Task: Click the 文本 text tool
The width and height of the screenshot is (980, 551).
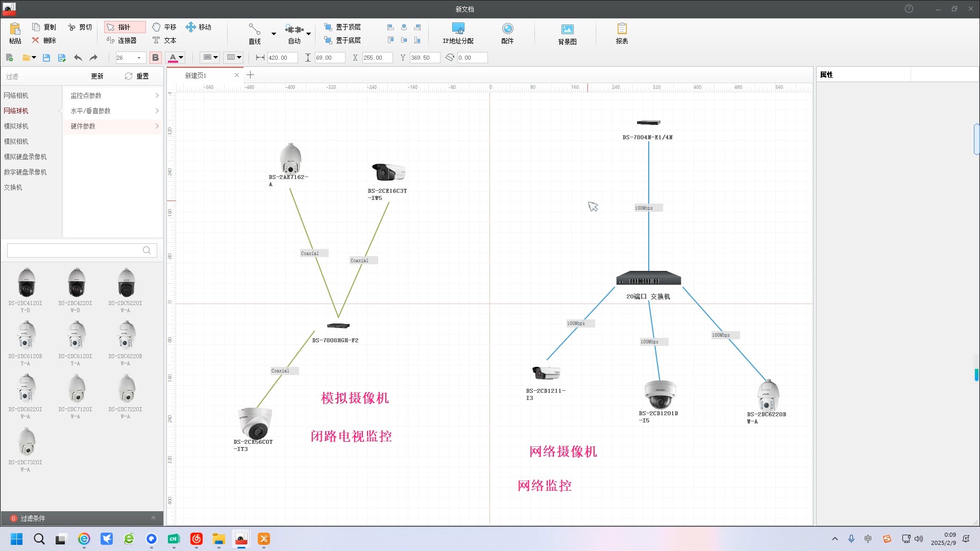Action: (x=164, y=40)
